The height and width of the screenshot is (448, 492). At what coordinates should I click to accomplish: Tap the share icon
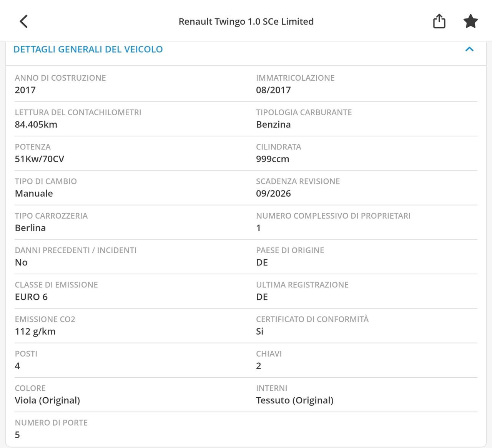click(x=439, y=21)
